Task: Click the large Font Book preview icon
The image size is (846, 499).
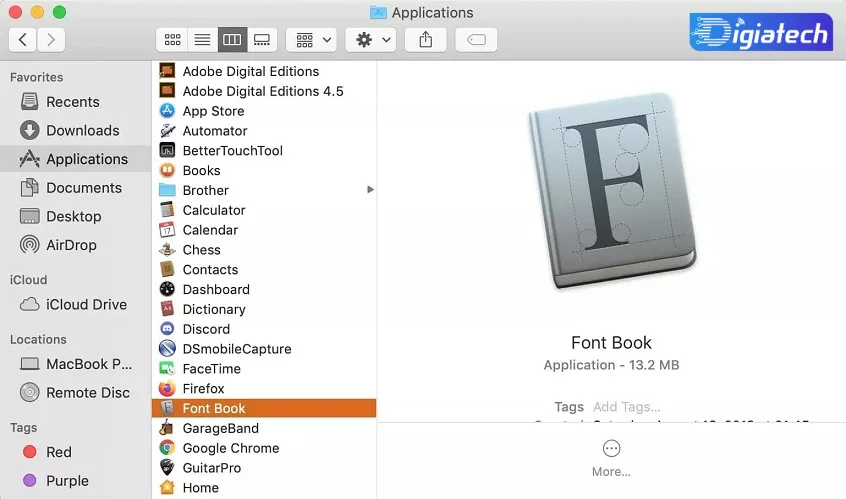Action: point(612,191)
